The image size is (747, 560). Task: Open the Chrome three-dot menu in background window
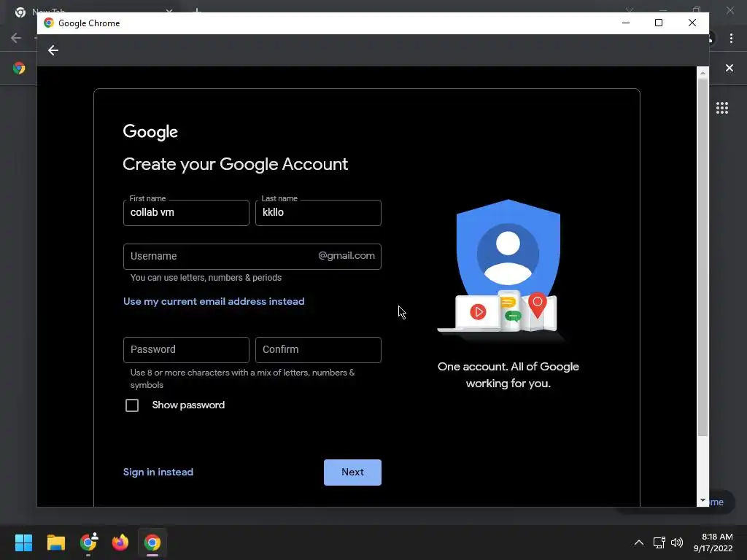tap(731, 38)
